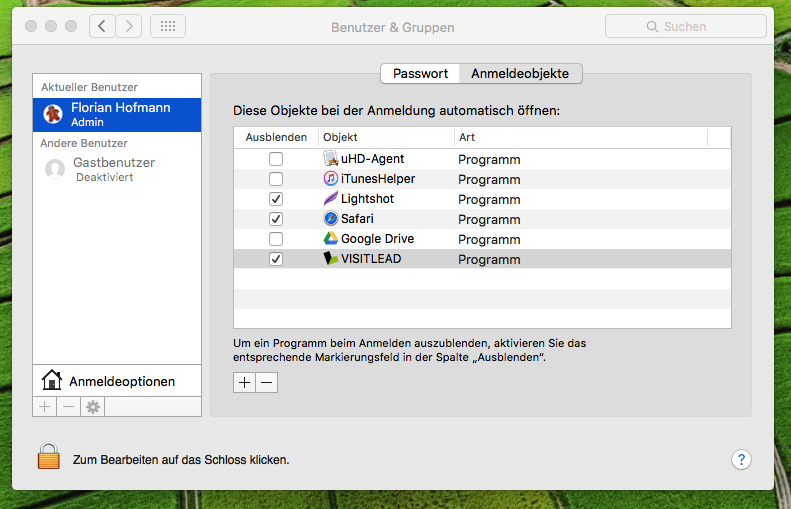The width and height of the screenshot is (791, 509).
Task: Go back with the left arrow button
Action: 102,26
